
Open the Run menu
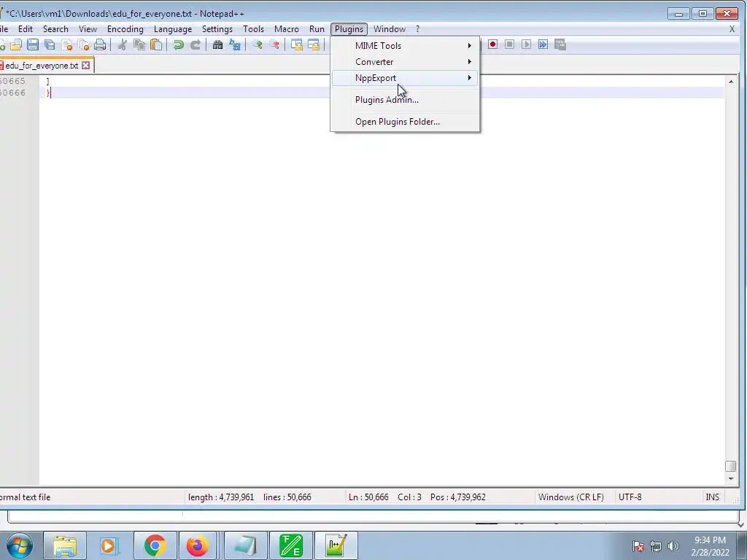317,29
